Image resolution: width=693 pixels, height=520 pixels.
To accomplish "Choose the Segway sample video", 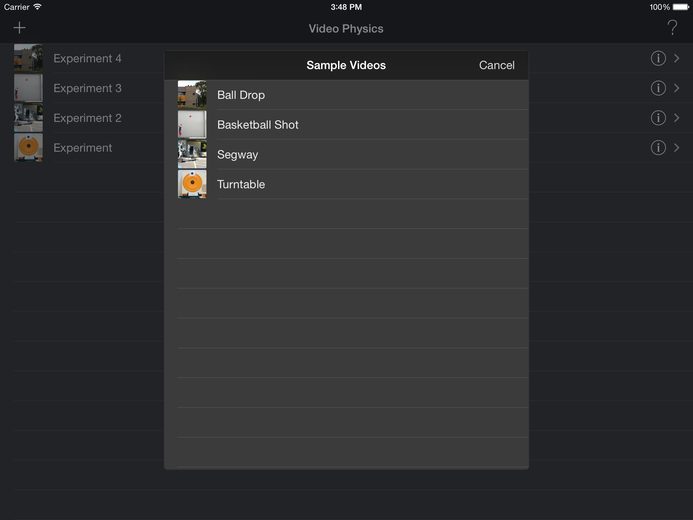I will [x=346, y=155].
